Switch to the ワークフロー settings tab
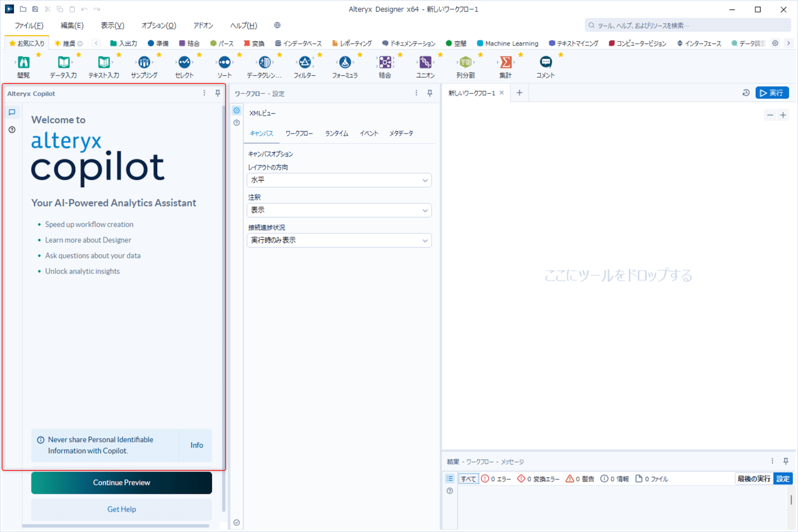The height and width of the screenshot is (532, 798). tap(299, 133)
